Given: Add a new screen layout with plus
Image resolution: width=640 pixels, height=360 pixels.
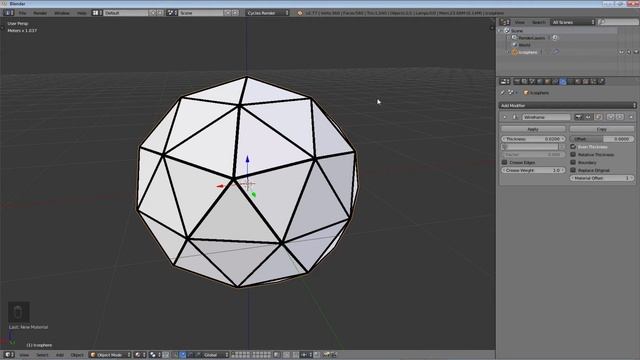Looking at the screenshot, I should point(153,13).
